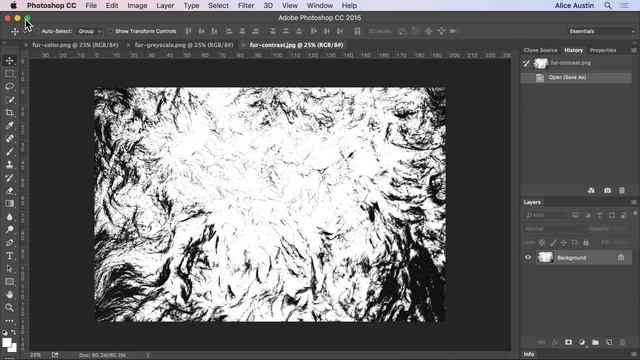Select the Eyedropper tool
The height and width of the screenshot is (360, 640).
(x=9, y=125)
